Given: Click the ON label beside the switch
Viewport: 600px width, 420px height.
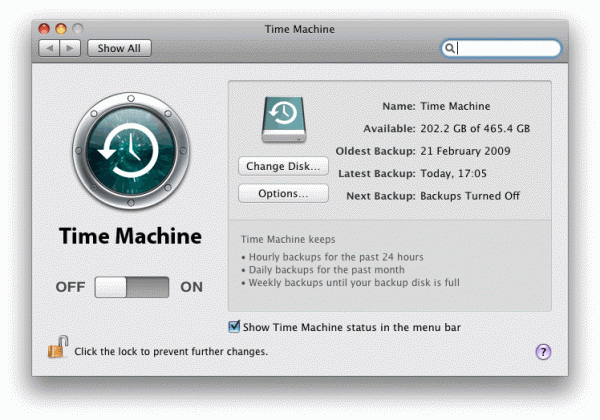Looking at the screenshot, I should (191, 287).
